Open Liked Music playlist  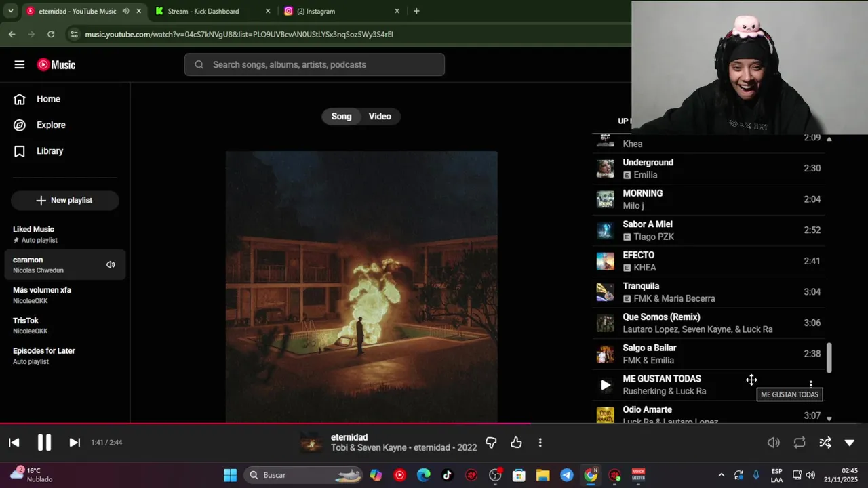65,235
